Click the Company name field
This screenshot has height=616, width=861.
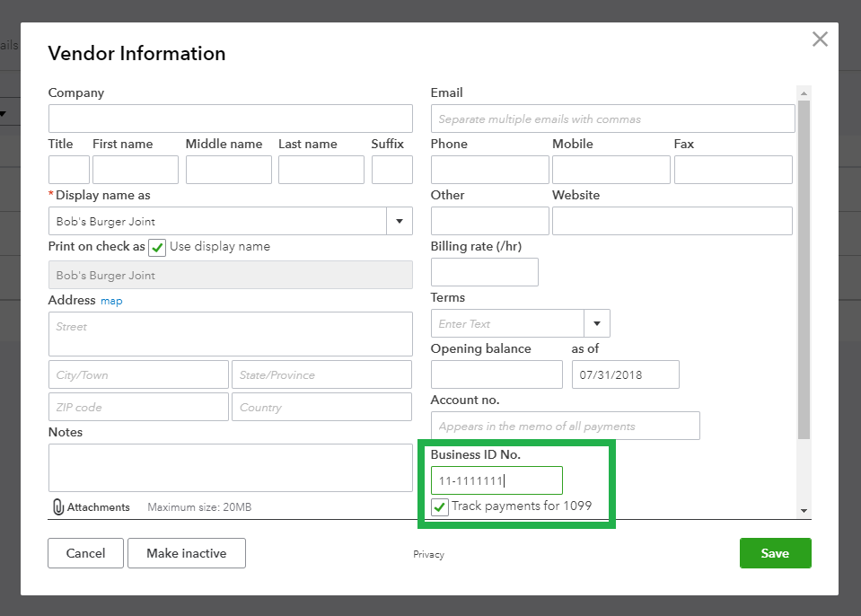231,119
